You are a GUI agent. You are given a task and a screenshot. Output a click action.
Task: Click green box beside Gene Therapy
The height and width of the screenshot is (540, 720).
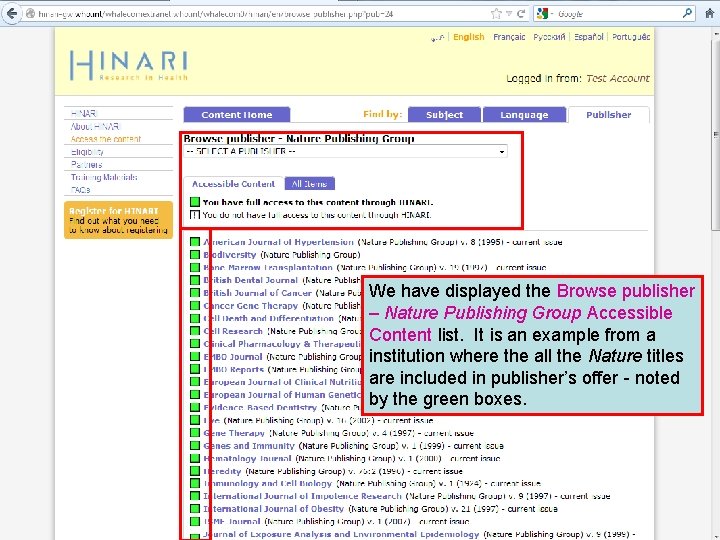(195, 433)
